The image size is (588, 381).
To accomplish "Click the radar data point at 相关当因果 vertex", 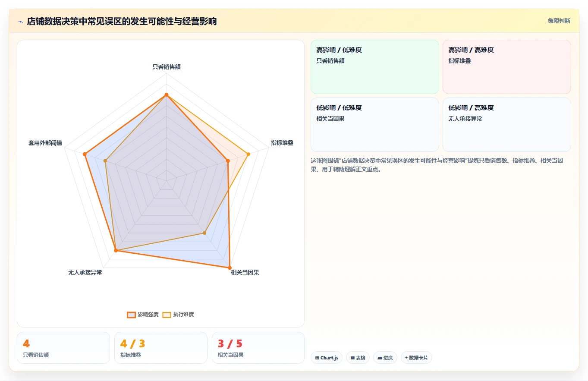I will click(230, 268).
